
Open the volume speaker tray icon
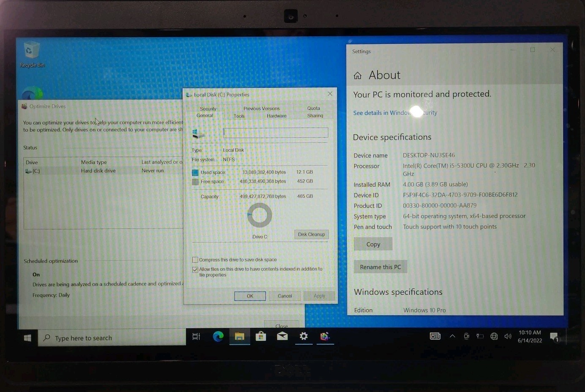(508, 336)
